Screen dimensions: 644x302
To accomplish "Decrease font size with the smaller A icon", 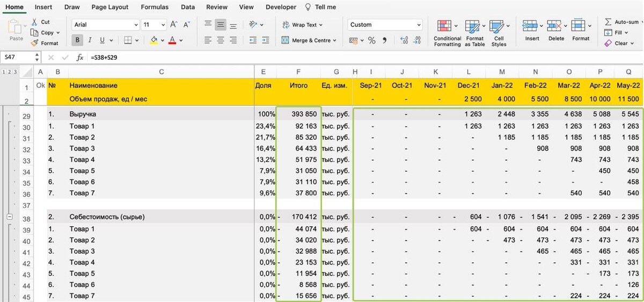I will (186, 25).
